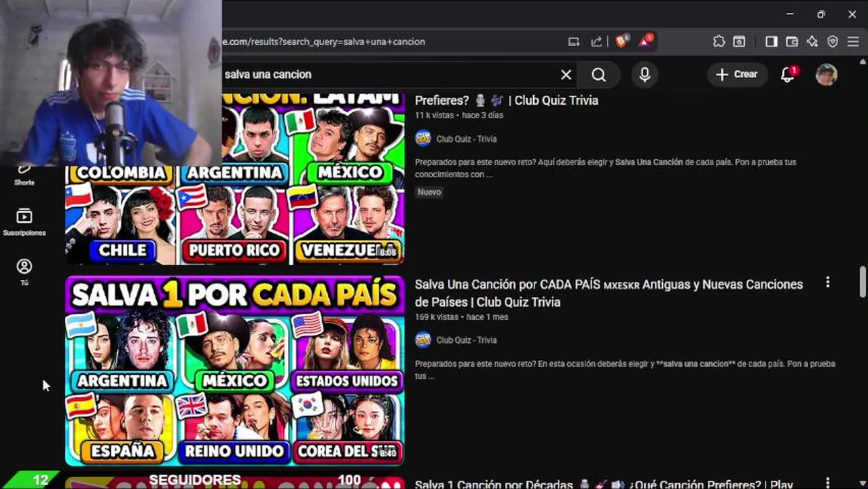Open Suscripciones in the sidebar
This screenshot has height=489, width=868.
[x=24, y=223]
